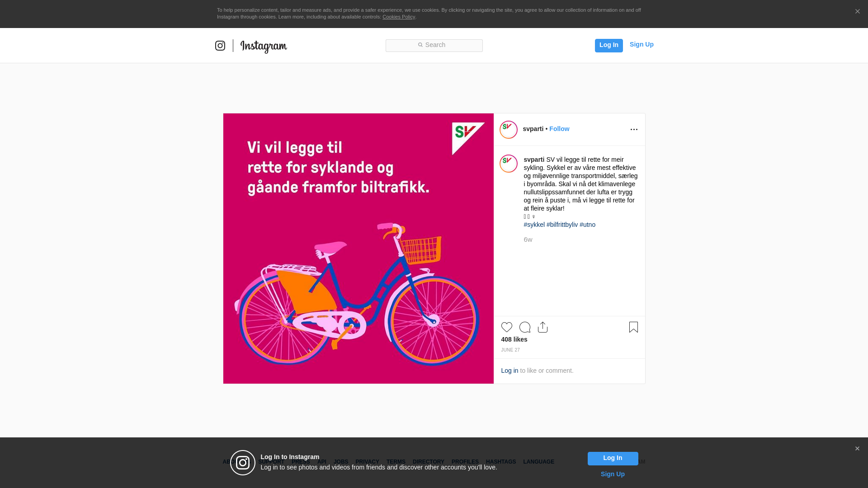Toggle the bookmark save icon
Screen dimensions: 868x488
pos(633,327)
